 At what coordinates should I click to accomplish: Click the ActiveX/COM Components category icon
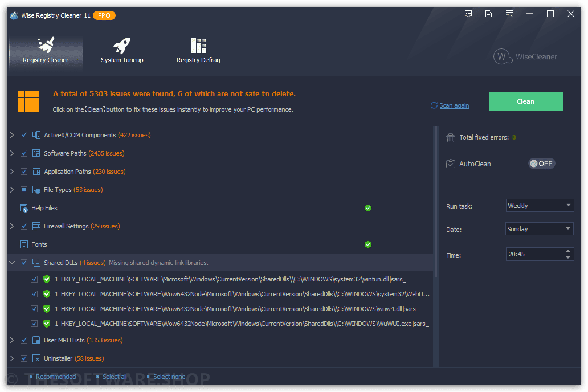click(x=36, y=135)
